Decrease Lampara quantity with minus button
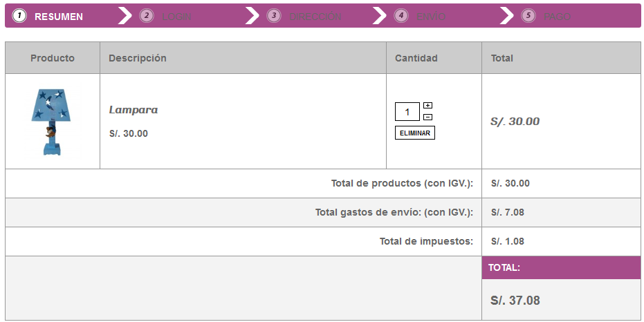 [427, 117]
